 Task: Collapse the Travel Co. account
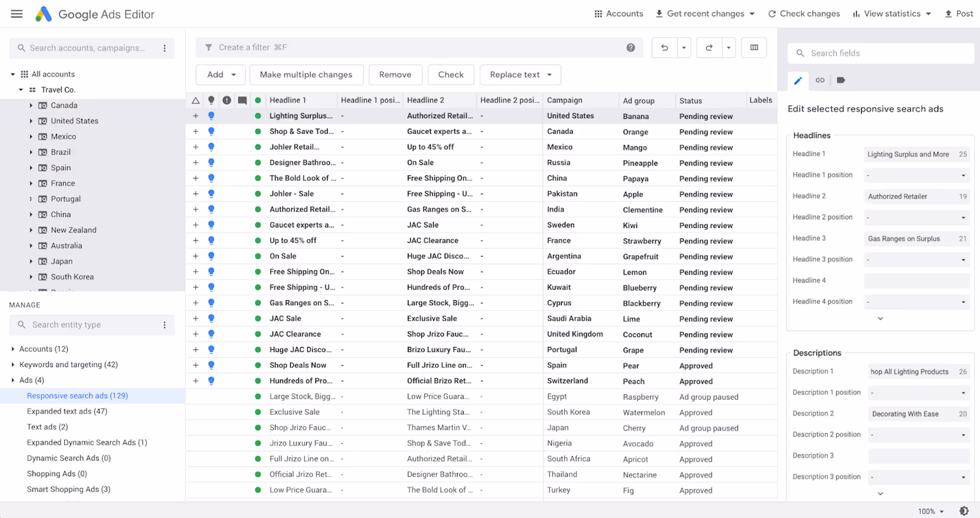[x=21, y=90]
